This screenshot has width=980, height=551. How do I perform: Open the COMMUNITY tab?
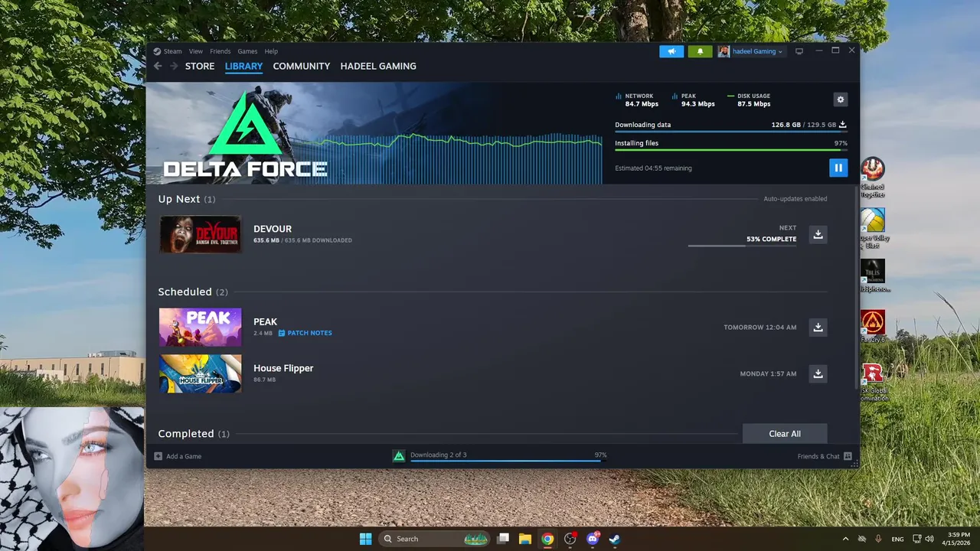(x=302, y=67)
